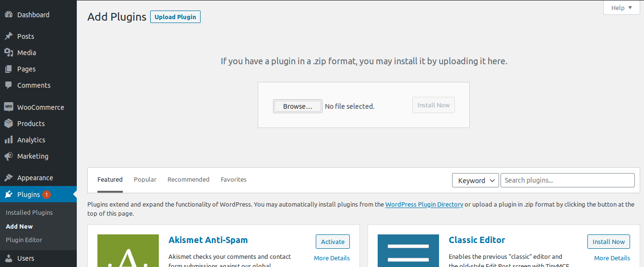Click Browse to choose a zip file

pyautogui.click(x=298, y=106)
